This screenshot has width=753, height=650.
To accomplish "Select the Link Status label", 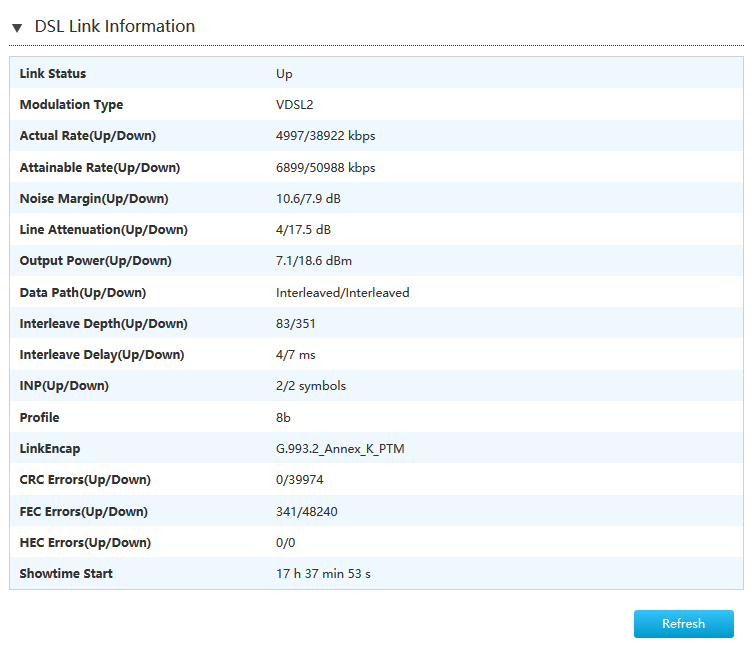I will click(x=53, y=74).
